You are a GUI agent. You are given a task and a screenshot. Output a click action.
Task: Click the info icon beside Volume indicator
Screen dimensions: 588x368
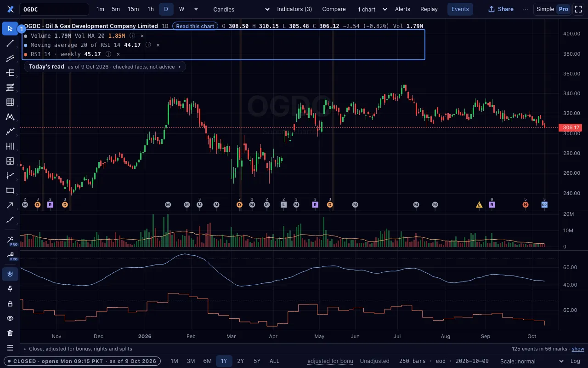click(132, 36)
